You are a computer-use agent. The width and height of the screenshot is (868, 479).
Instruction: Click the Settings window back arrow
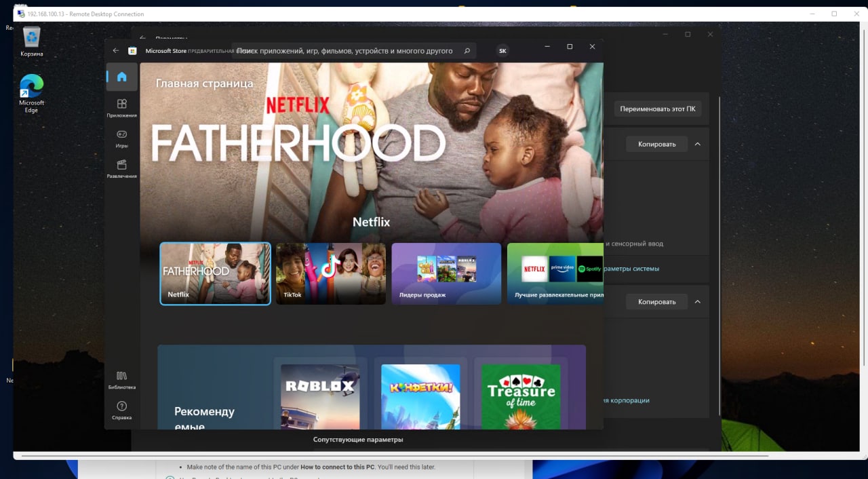[x=142, y=39]
